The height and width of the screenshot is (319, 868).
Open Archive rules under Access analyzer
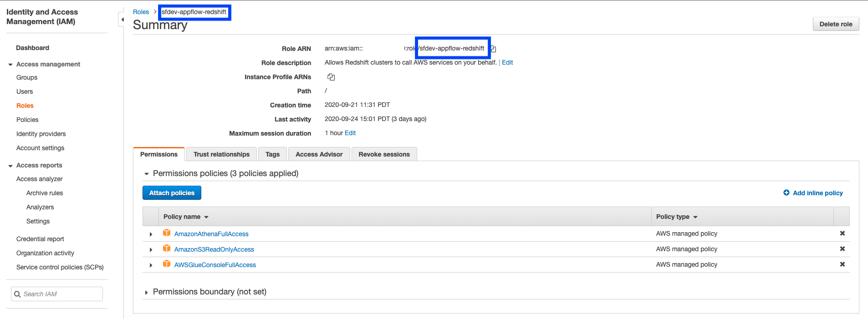(x=45, y=193)
